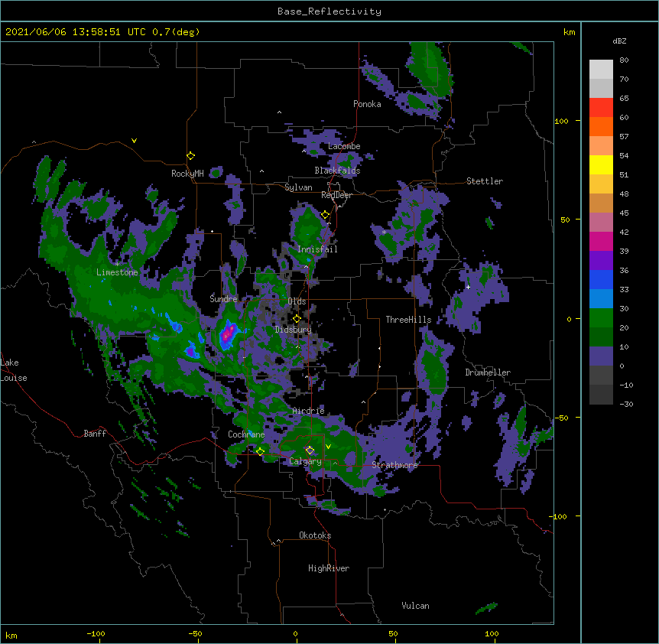Click the yellow V marker near Calgary
Image resolution: width=659 pixels, height=644 pixels.
point(328,447)
